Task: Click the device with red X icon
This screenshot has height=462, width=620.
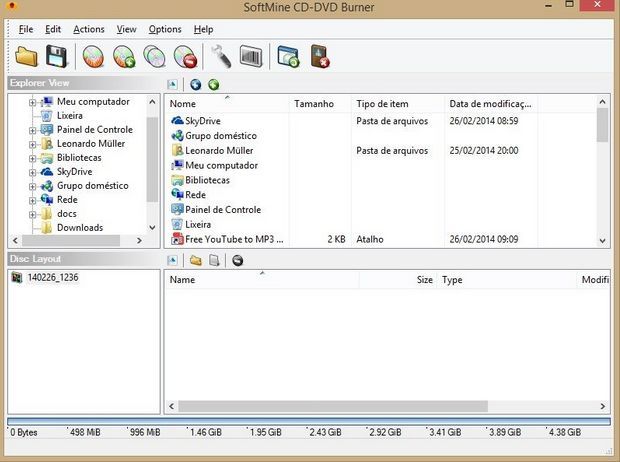Action: tap(320, 57)
